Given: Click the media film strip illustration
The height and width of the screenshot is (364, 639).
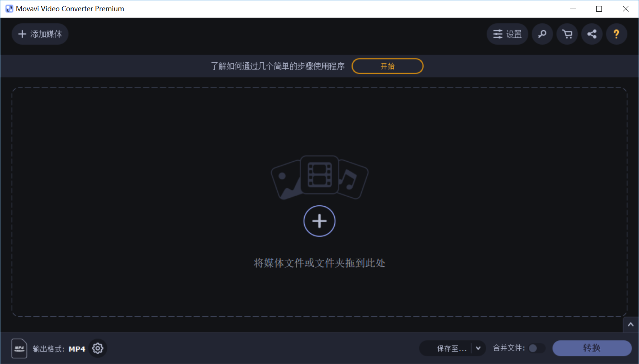Looking at the screenshot, I should pos(319,177).
